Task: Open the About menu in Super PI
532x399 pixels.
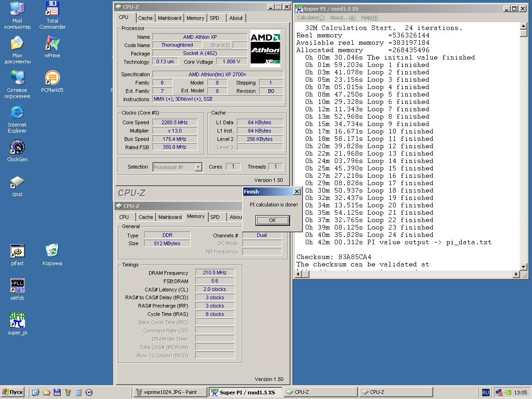Action: pyautogui.click(x=343, y=18)
